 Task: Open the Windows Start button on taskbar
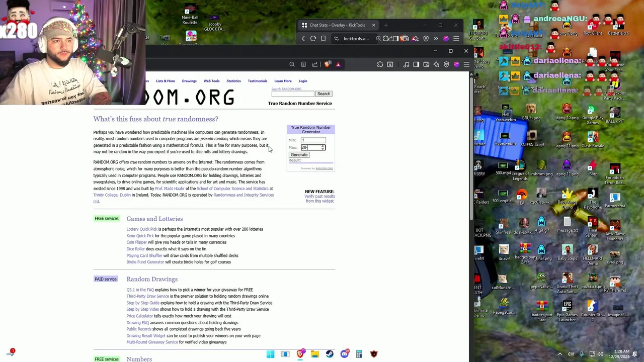[x=270, y=354]
